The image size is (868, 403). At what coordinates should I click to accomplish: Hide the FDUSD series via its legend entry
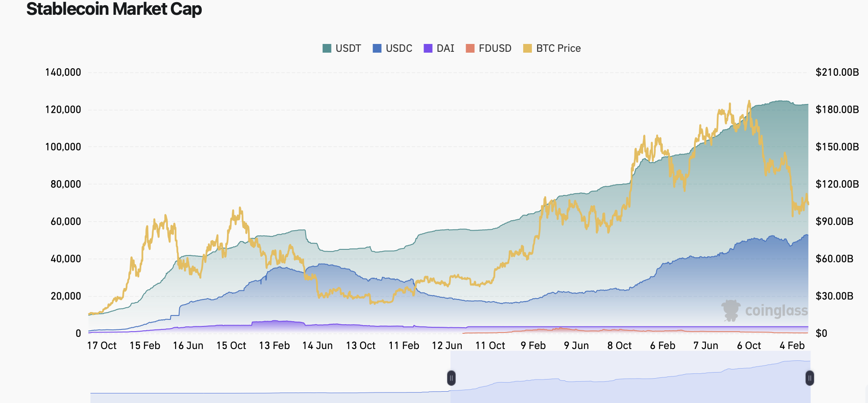[495, 48]
